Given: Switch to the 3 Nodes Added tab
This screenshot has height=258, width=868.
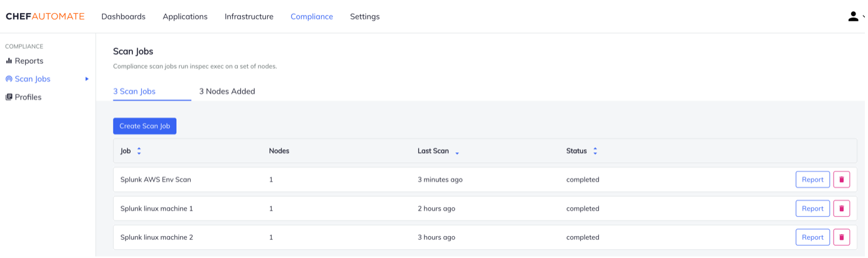Looking at the screenshot, I should [227, 91].
